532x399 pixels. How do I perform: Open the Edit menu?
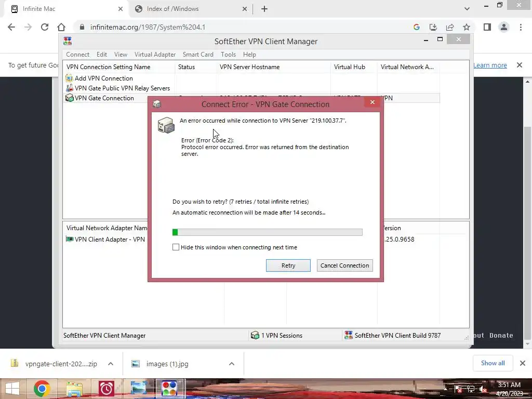pyautogui.click(x=101, y=54)
